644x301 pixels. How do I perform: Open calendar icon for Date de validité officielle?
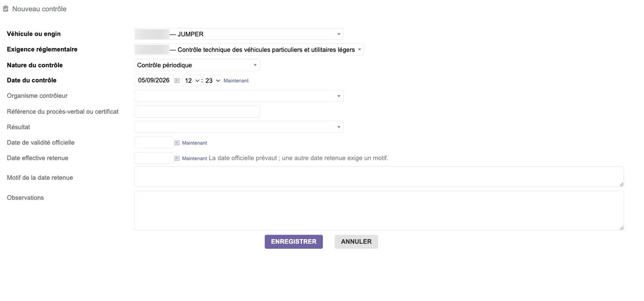pos(177,143)
